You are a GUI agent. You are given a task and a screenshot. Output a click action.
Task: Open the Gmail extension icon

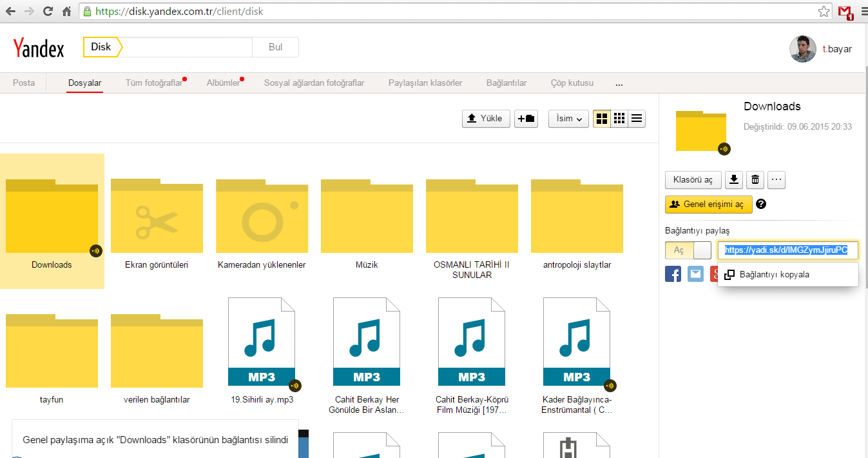[845, 12]
